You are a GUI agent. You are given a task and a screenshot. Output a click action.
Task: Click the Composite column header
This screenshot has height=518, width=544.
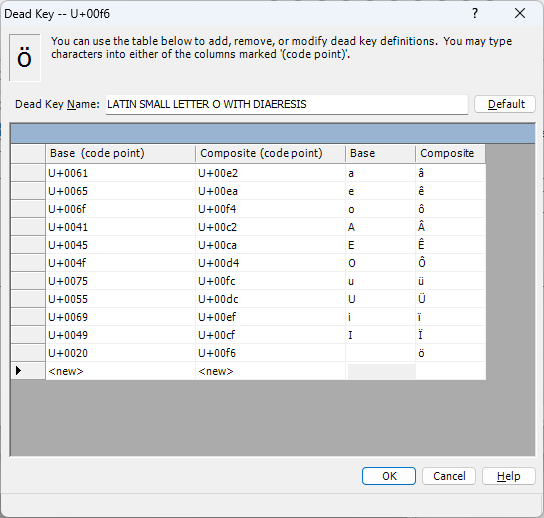(x=450, y=153)
